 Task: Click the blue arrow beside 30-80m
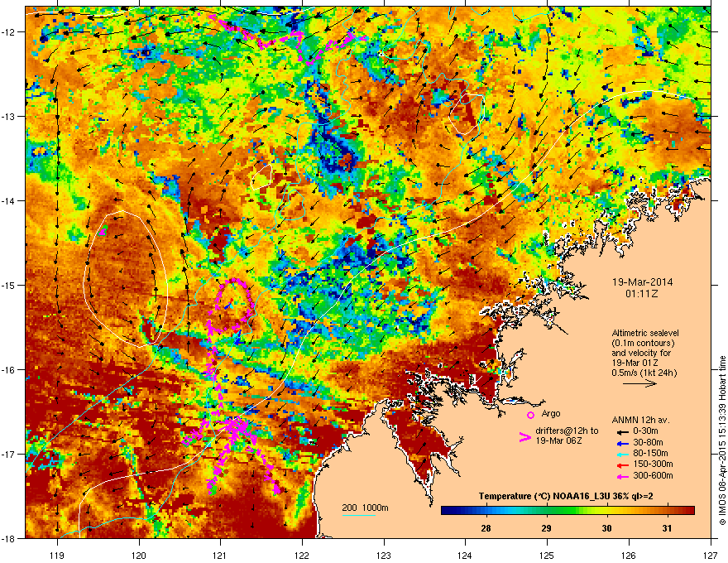(x=622, y=443)
